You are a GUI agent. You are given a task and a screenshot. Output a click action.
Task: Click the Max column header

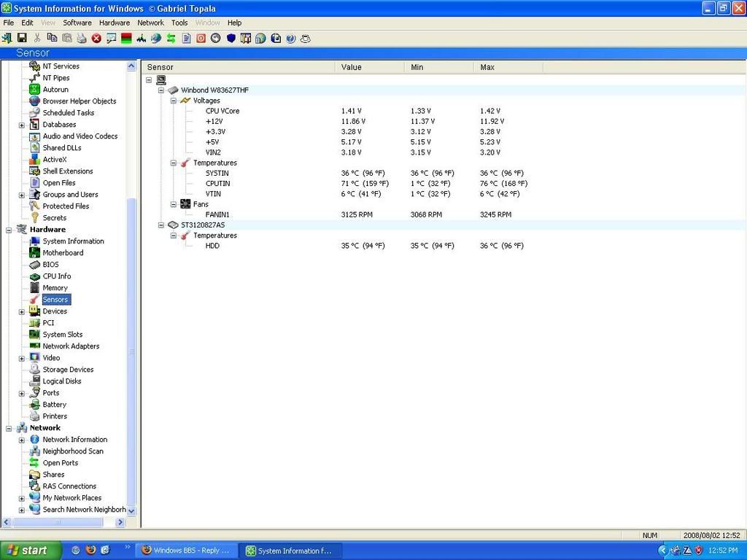click(x=508, y=67)
